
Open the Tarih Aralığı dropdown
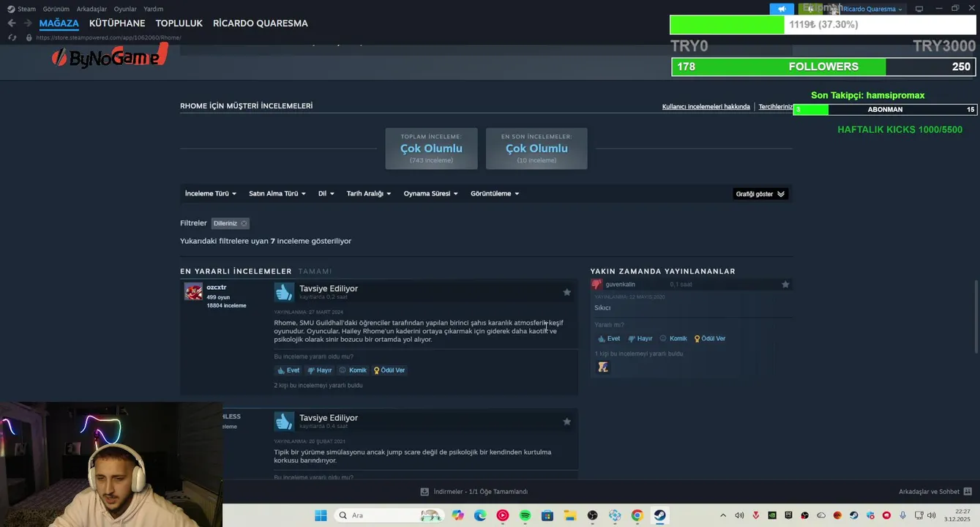[x=369, y=194]
